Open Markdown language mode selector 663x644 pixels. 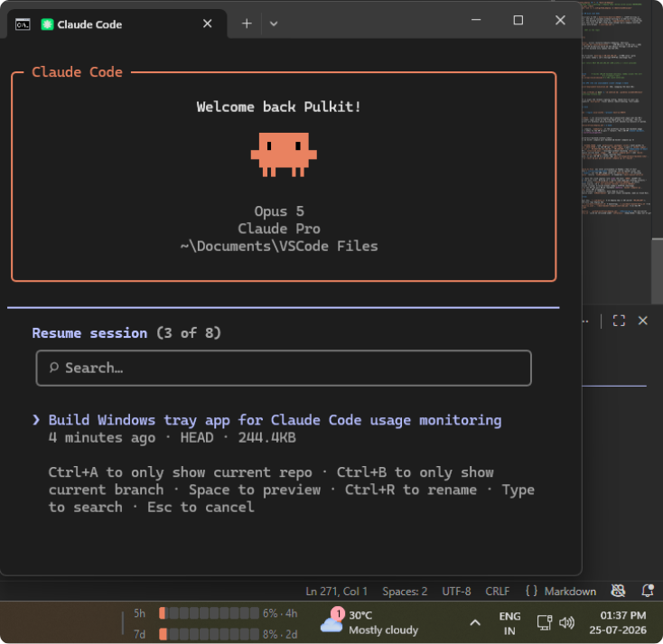coord(570,591)
